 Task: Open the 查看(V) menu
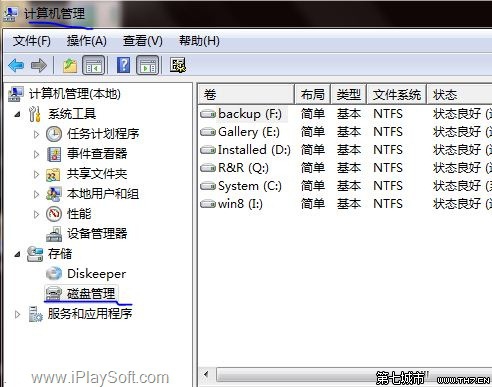143,41
